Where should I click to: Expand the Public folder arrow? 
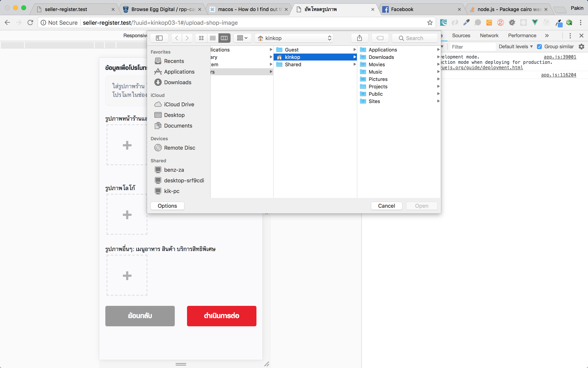(438, 94)
